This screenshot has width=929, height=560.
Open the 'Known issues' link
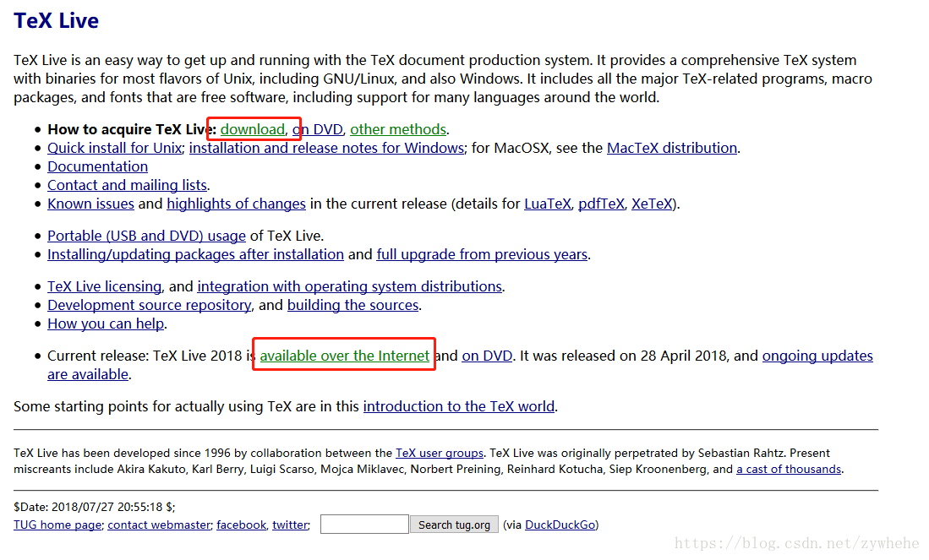pyautogui.click(x=90, y=204)
